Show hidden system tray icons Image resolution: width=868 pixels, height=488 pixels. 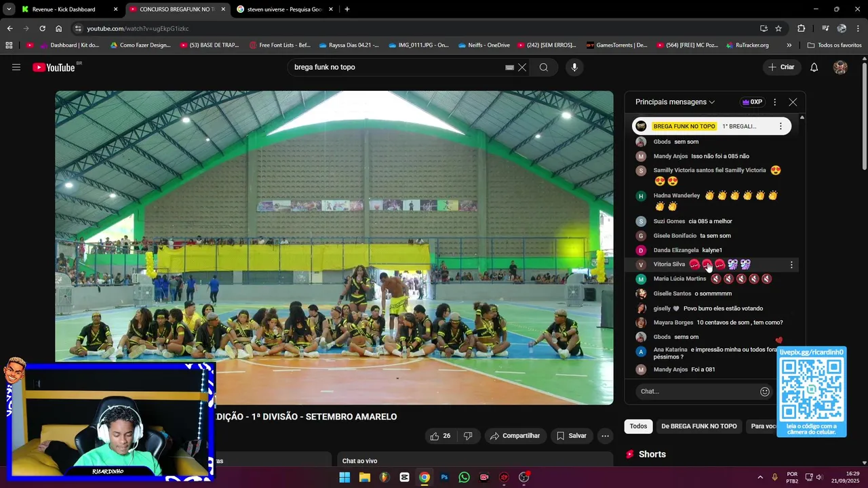[759, 477]
